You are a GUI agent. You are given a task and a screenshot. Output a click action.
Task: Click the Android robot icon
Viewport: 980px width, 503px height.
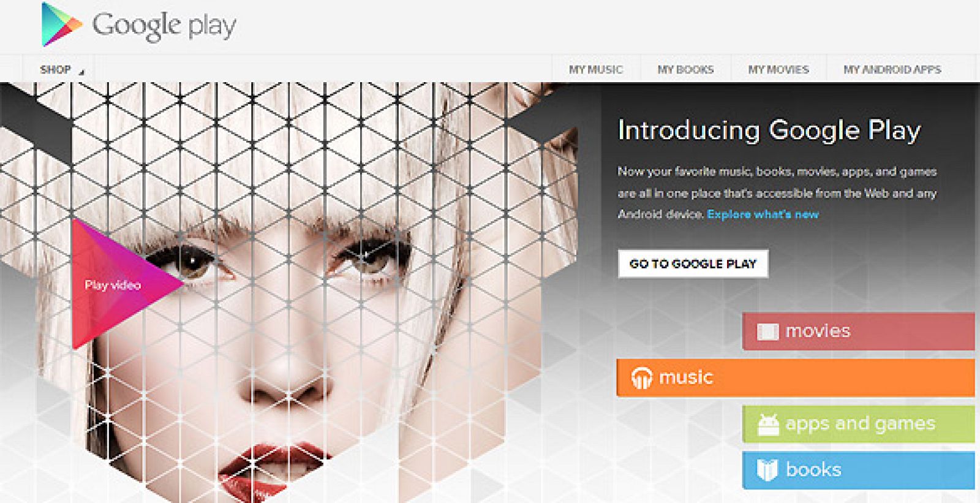coord(767,424)
